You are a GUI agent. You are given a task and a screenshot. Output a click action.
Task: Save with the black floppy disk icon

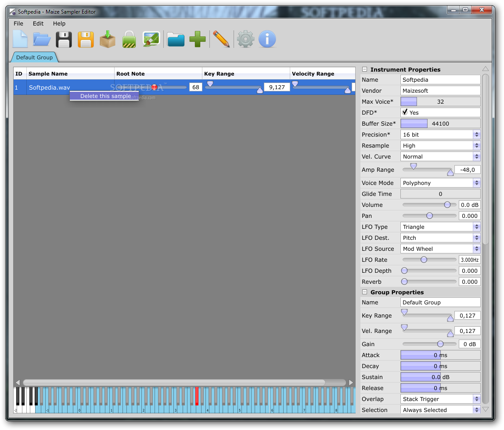coord(64,39)
